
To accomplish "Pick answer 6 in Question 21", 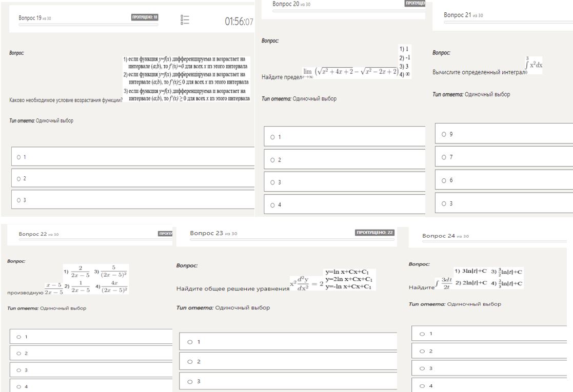I will point(443,180).
